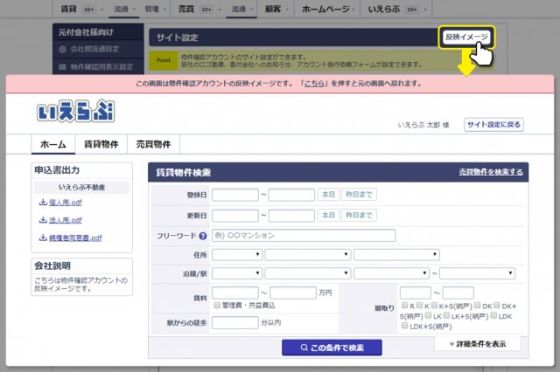Click the 反映イメージ button
Image resolution: width=560 pixels, height=372 pixels.
click(466, 37)
